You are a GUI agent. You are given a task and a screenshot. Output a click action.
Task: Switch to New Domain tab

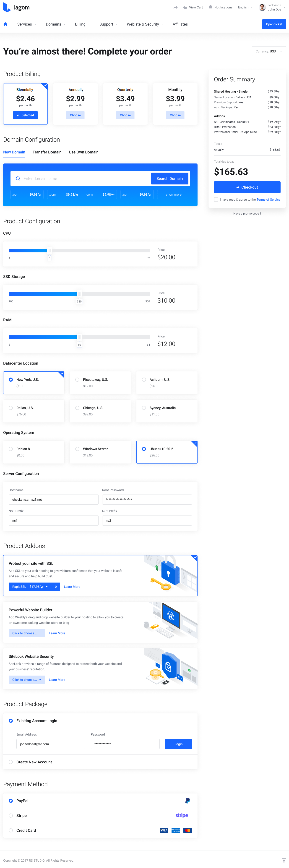point(14,152)
